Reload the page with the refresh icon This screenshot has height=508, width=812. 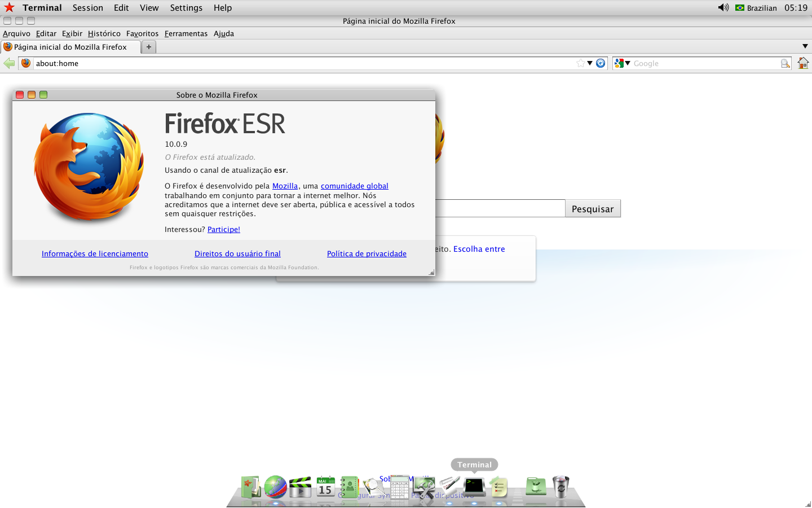pos(601,63)
